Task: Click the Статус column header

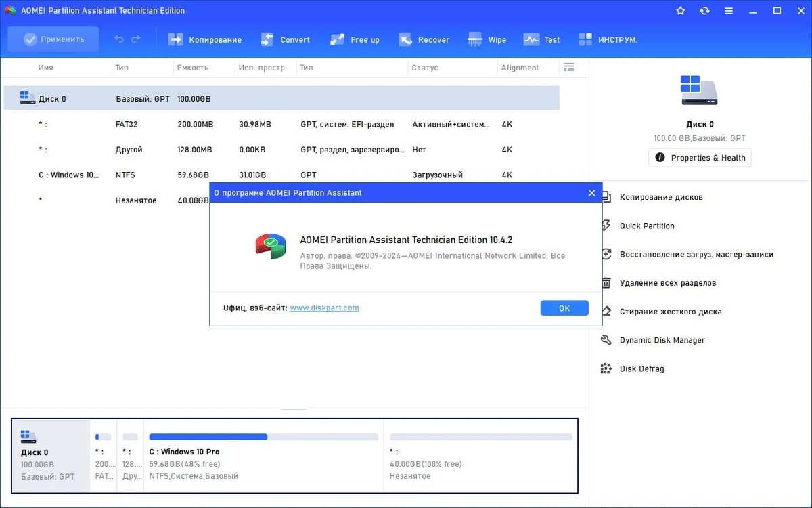Action: click(x=424, y=68)
